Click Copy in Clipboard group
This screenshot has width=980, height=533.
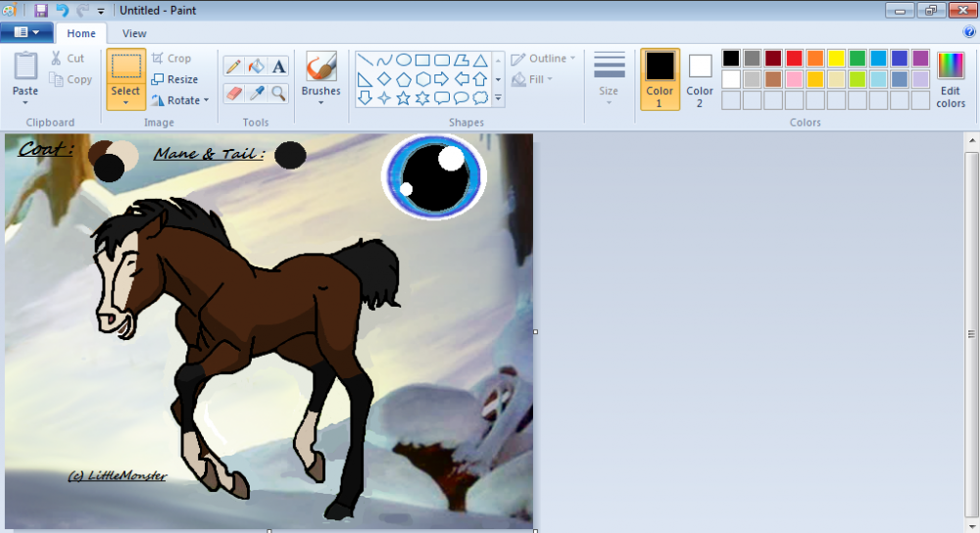[x=71, y=79]
